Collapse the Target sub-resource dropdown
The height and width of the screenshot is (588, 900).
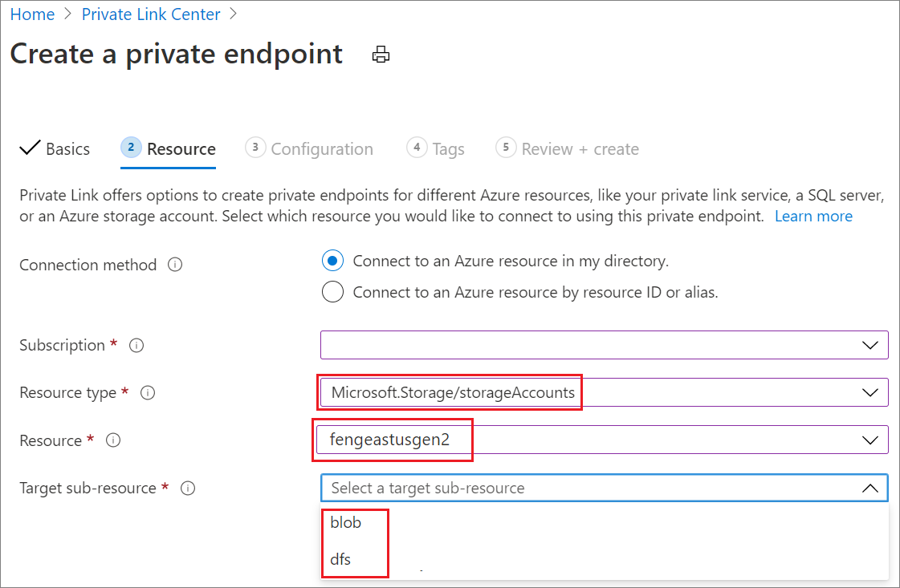869,487
